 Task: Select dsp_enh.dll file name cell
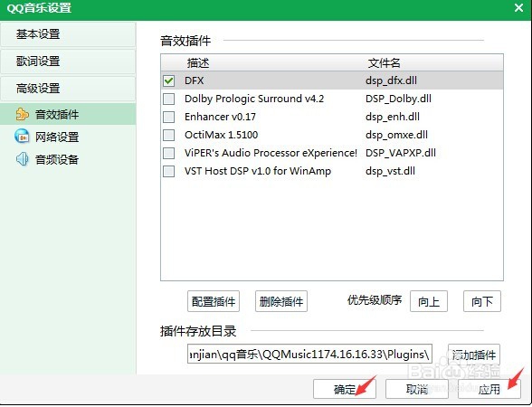coord(393,117)
